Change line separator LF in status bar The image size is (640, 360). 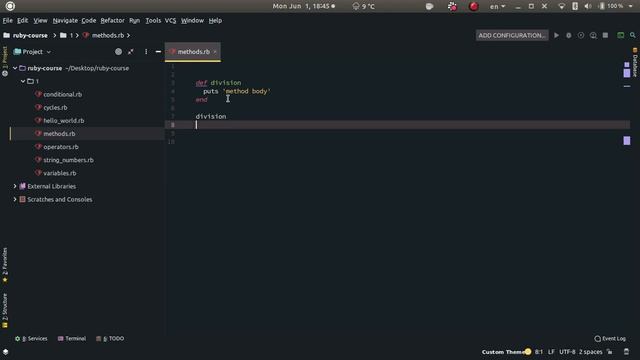(x=551, y=352)
